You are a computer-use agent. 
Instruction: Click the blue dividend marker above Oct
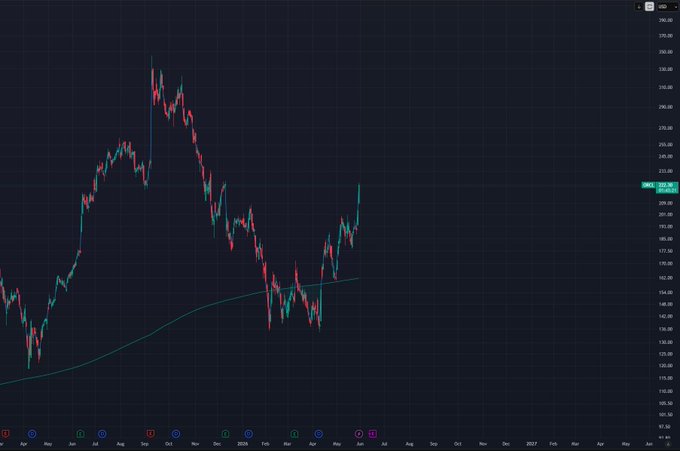[176, 433]
